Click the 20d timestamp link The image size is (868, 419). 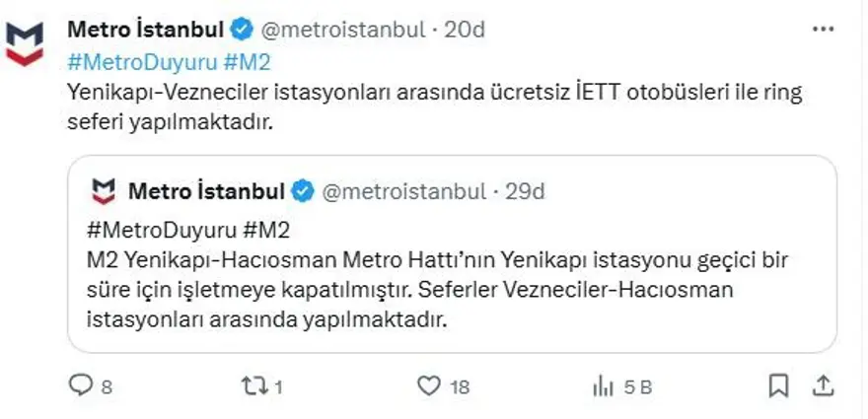click(x=465, y=31)
